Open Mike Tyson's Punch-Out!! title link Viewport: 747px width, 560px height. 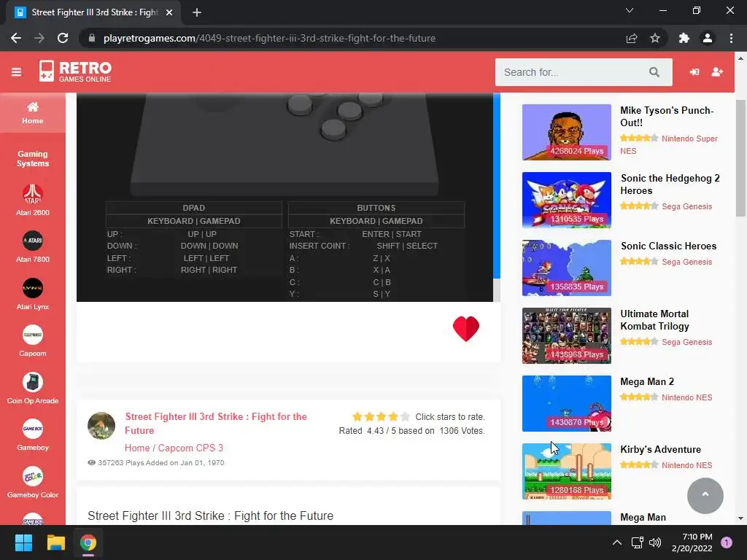tap(667, 116)
